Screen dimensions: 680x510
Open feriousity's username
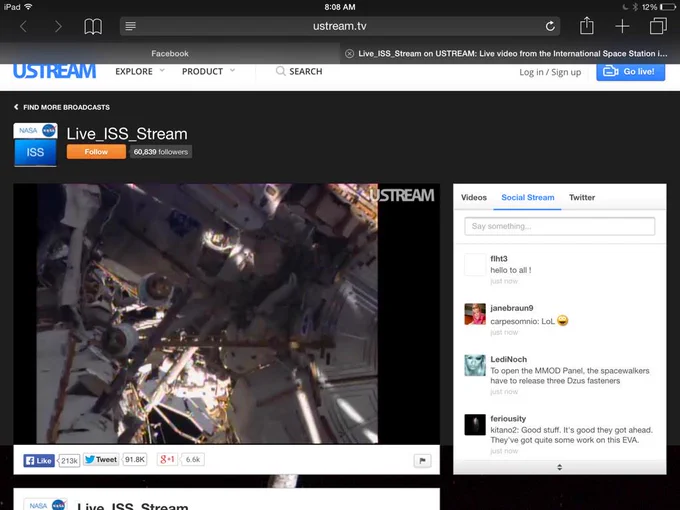click(x=508, y=418)
